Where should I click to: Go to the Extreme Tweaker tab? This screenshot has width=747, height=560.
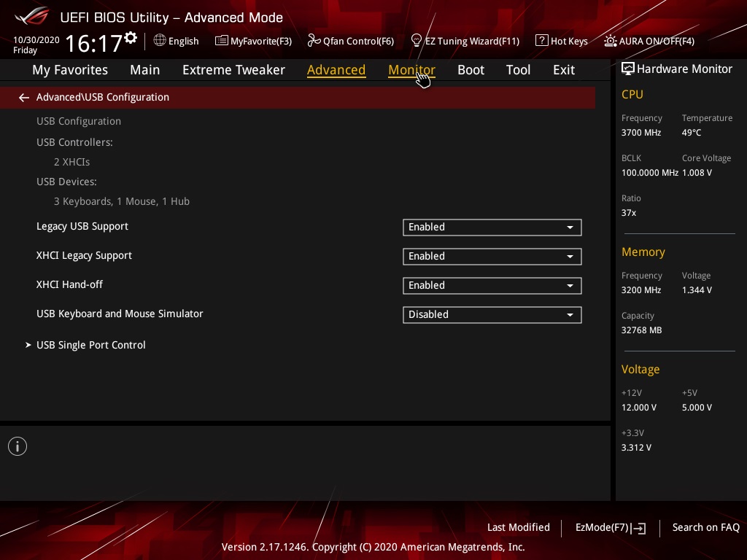point(233,70)
